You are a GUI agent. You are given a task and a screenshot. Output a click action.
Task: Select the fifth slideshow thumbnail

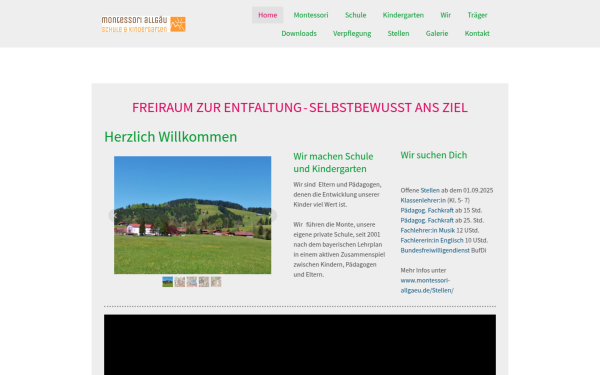pos(216,282)
